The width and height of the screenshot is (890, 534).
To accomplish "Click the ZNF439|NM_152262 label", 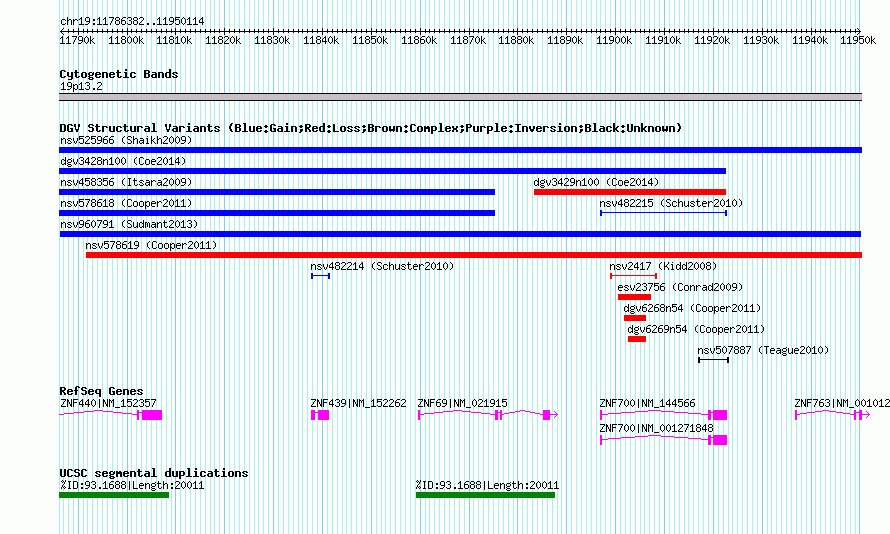I will 358,403.
